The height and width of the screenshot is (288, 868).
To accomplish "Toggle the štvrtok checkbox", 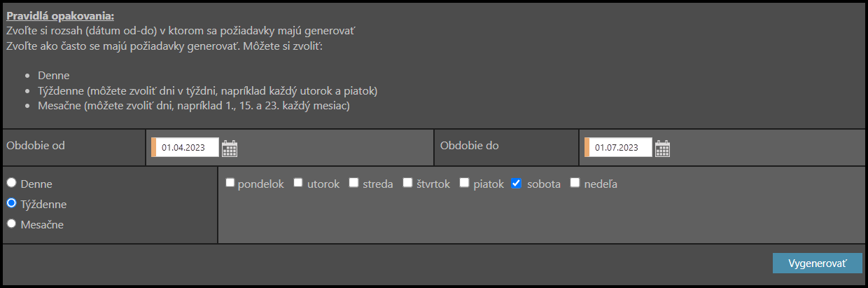I will click(408, 183).
